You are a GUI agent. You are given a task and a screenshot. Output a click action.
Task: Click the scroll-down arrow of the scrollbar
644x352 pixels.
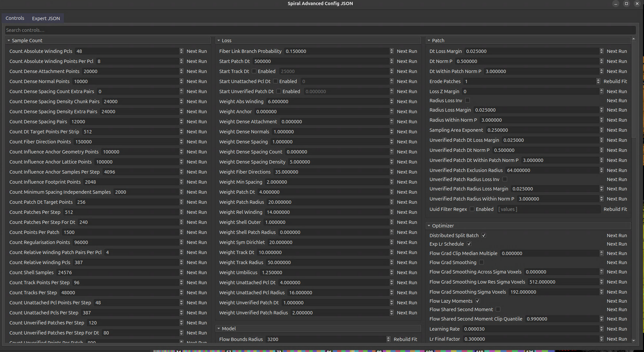click(x=634, y=340)
